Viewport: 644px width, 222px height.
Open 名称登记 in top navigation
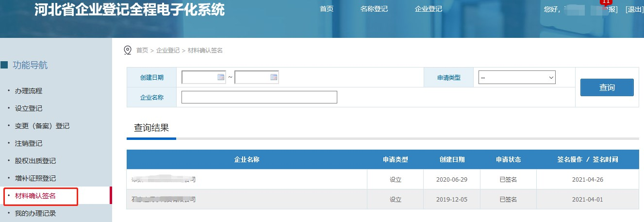pos(374,9)
